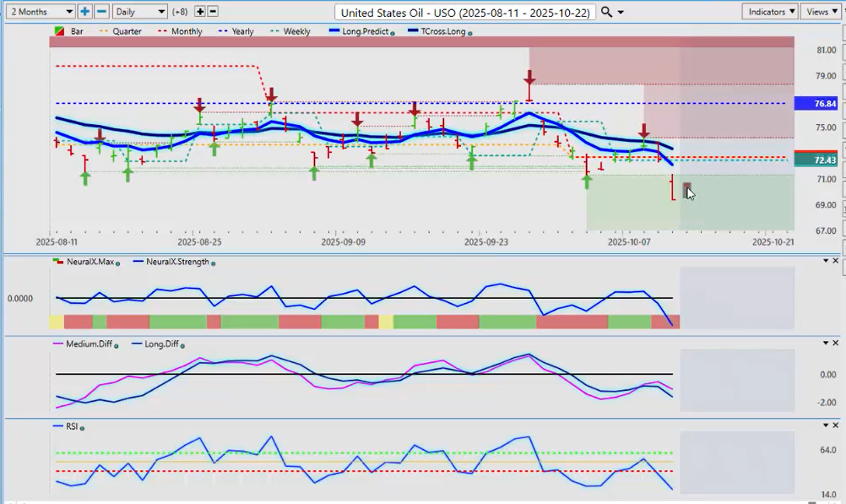This screenshot has width=846, height=504.
Task: Open the Views menu
Action: coord(821,12)
